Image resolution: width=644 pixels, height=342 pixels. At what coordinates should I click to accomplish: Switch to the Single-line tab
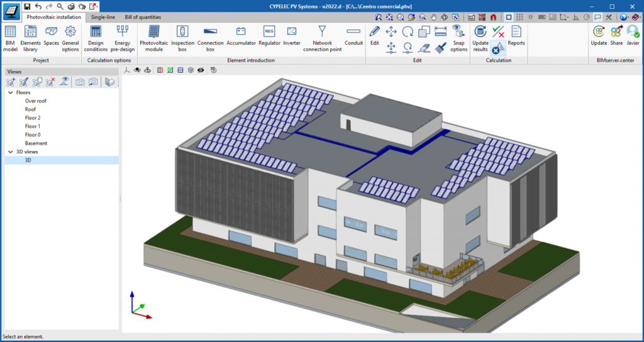click(x=103, y=17)
